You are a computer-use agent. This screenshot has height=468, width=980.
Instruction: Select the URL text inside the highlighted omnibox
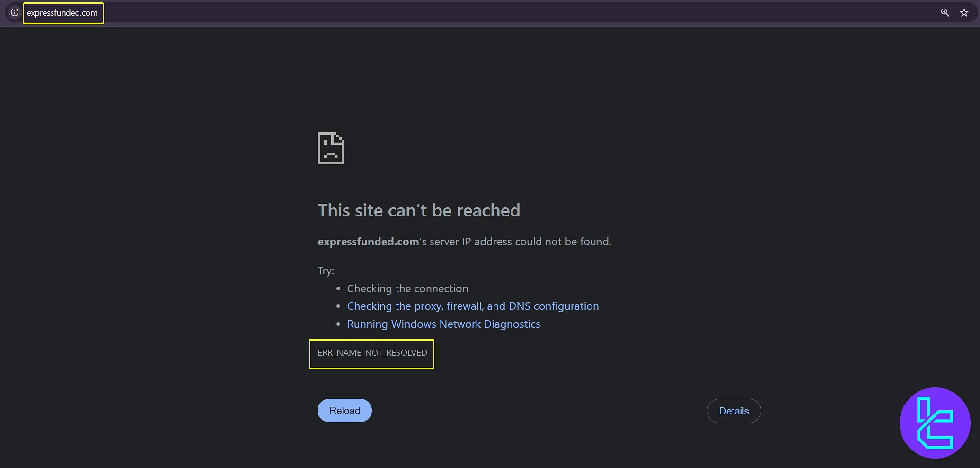click(x=62, y=13)
